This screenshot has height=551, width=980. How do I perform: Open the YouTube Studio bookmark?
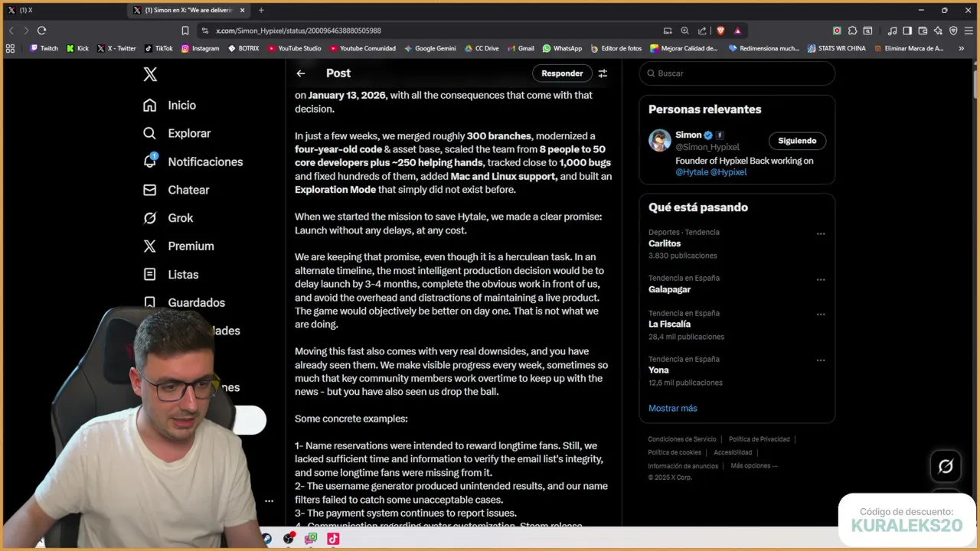pos(295,48)
